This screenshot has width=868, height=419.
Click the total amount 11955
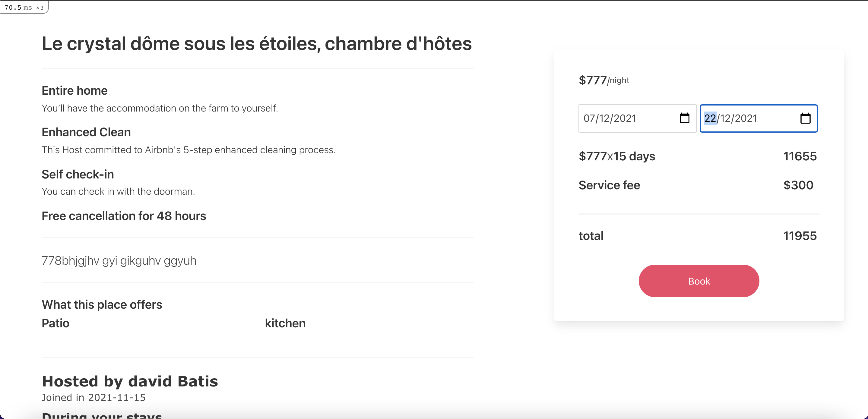click(800, 236)
